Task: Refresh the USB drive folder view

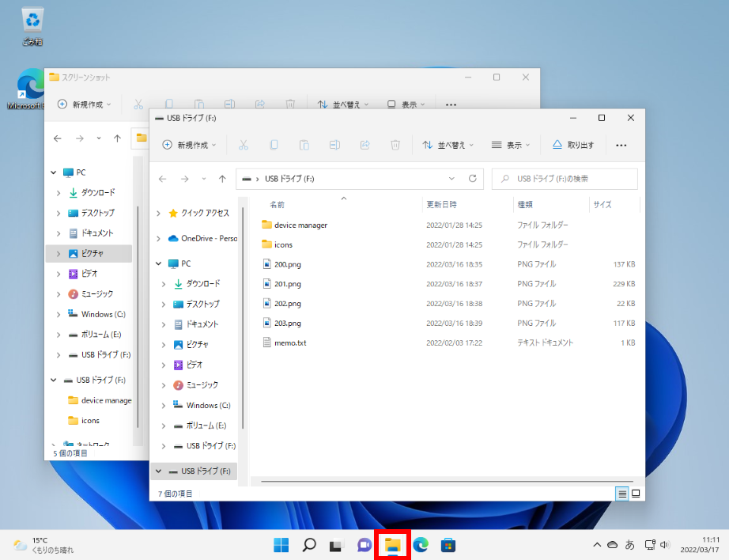Action: 472,179
